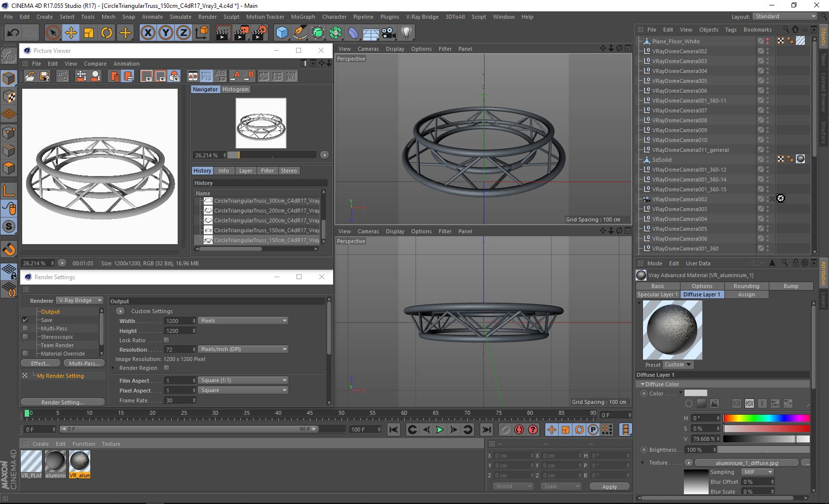829x504 pixels.
Task: Click the record active objects icon
Action: pos(505,430)
